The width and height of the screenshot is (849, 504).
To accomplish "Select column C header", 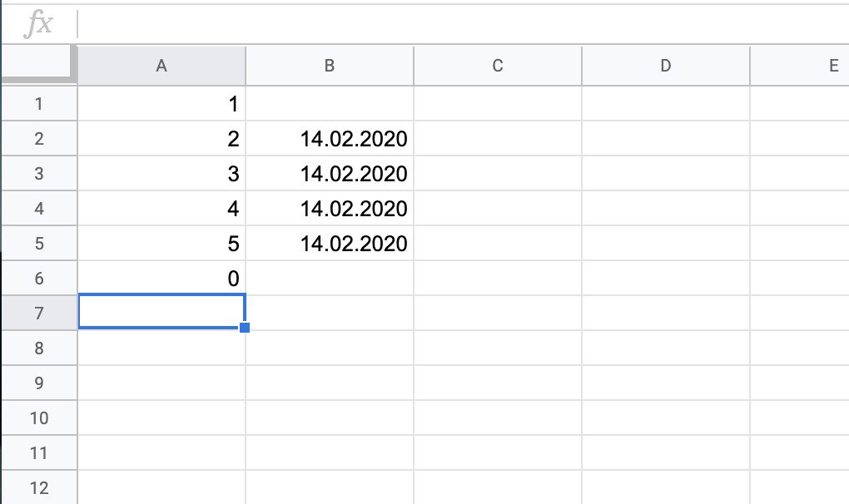I will tap(498, 66).
